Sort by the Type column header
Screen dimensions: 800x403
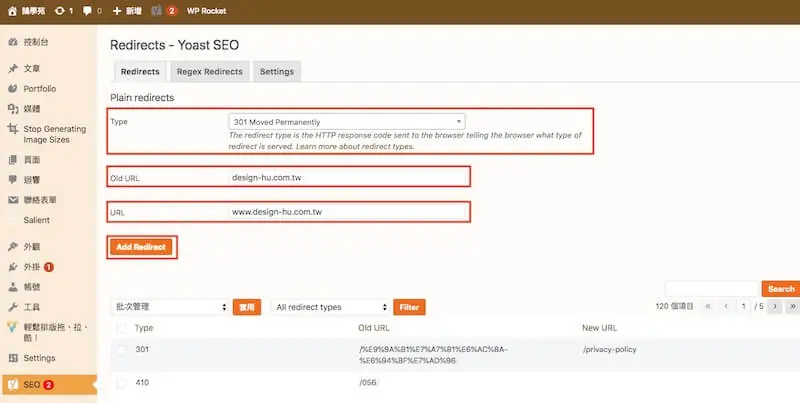point(144,328)
